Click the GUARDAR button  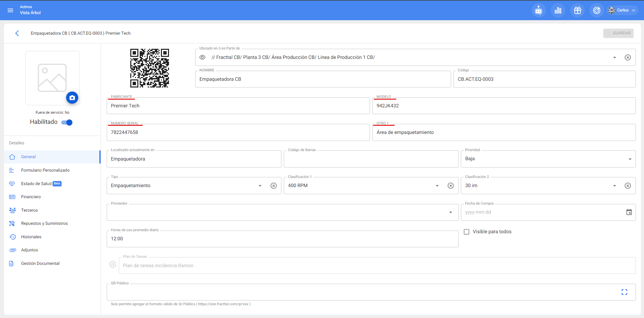(618, 33)
